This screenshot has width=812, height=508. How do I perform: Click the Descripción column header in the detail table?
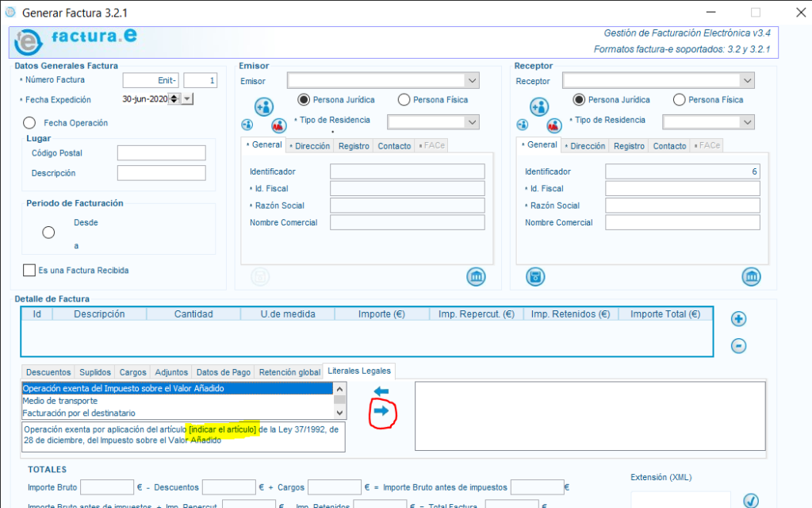pyautogui.click(x=99, y=314)
